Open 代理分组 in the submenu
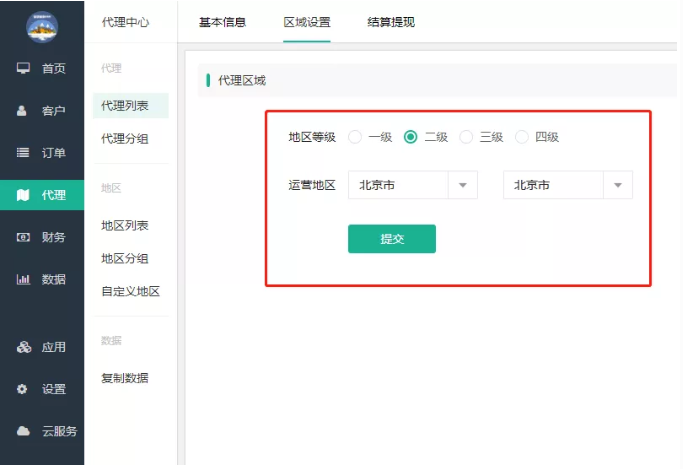The image size is (683, 469). [x=125, y=138]
